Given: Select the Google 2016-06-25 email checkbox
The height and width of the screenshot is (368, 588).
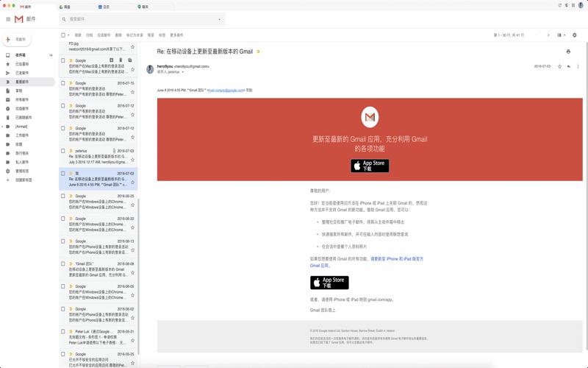Looking at the screenshot, I should coord(63,196).
